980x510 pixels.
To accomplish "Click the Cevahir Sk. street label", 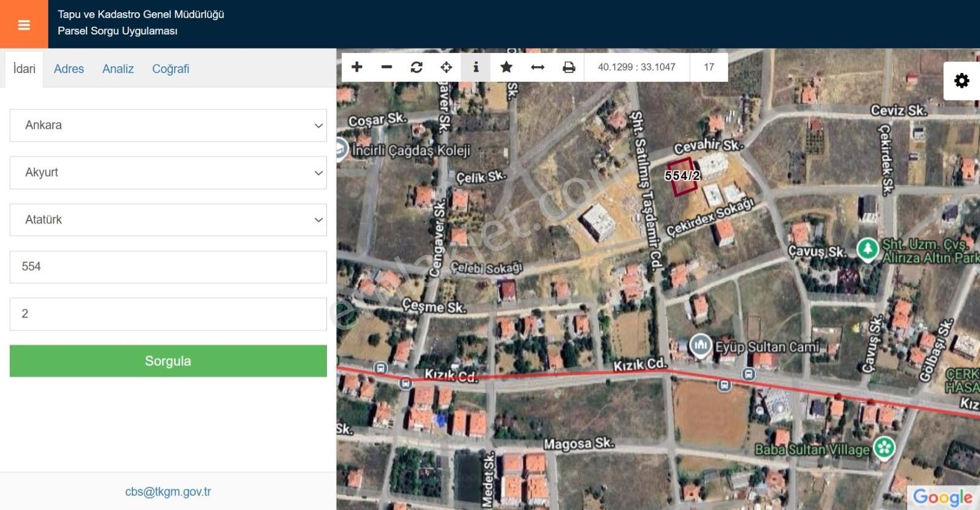I will [708, 146].
